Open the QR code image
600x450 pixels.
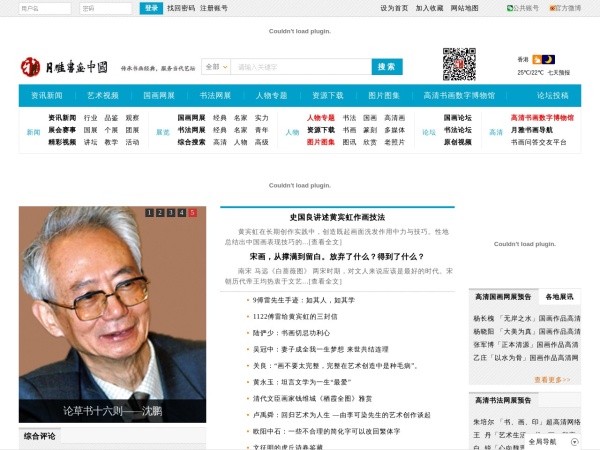click(459, 64)
